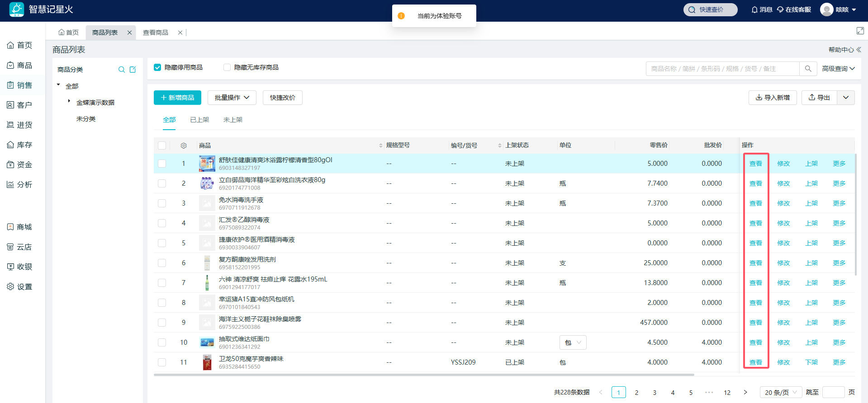This screenshot has height=403, width=868.
Task: Close the 查看商品 tab
Action: click(180, 33)
